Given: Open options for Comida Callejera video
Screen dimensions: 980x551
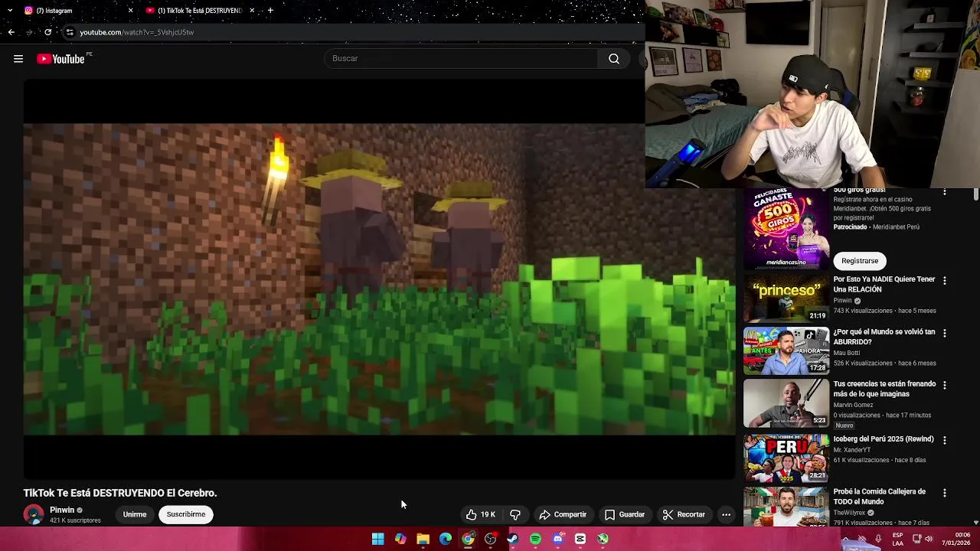Looking at the screenshot, I should (944, 493).
